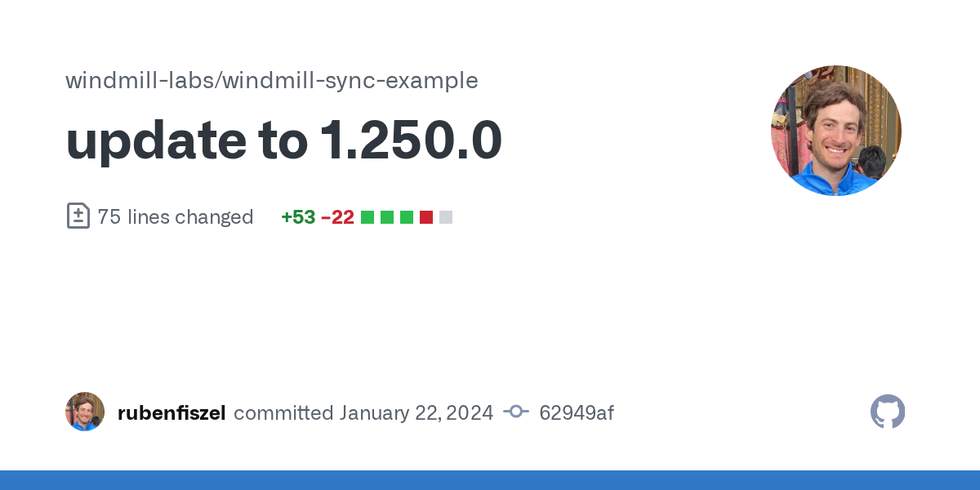Image resolution: width=980 pixels, height=490 pixels.
Task: Click the windmill-labs organization name
Action: pyautogui.click(x=139, y=81)
